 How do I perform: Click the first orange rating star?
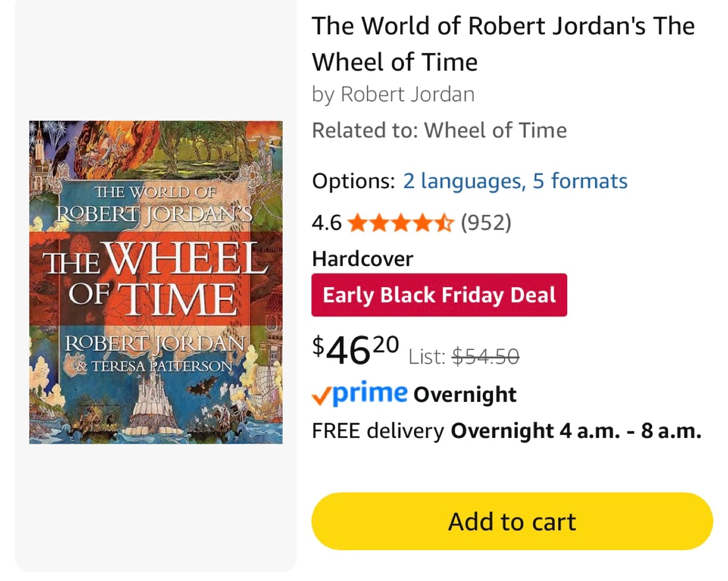(x=358, y=222)
